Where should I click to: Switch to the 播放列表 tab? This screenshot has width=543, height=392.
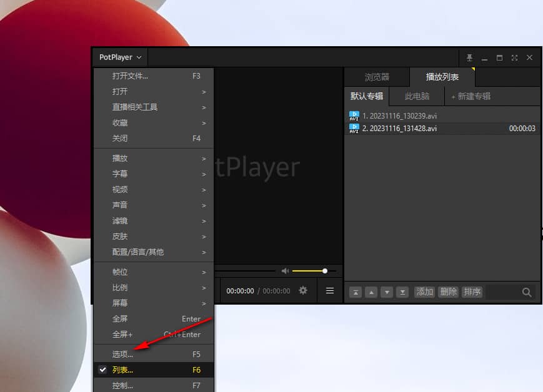pos(442,77)
